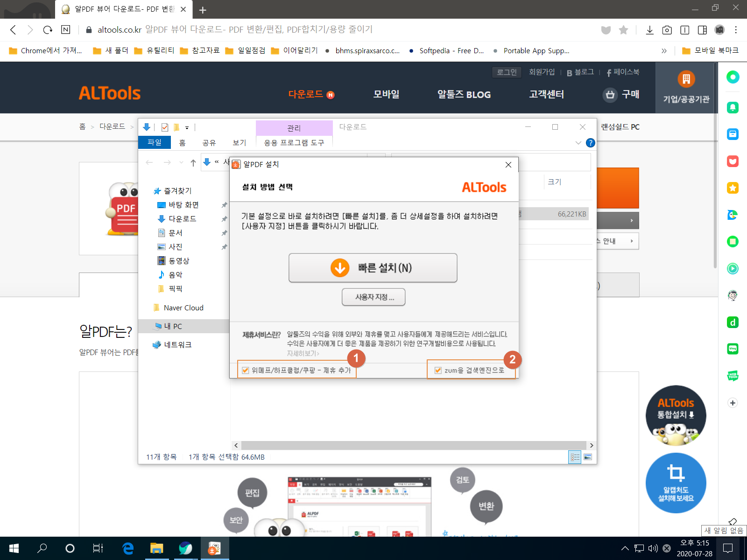Screen dimensions: 747x560
Task: Click the properties checkmark quick access icon
Action: 165,127
